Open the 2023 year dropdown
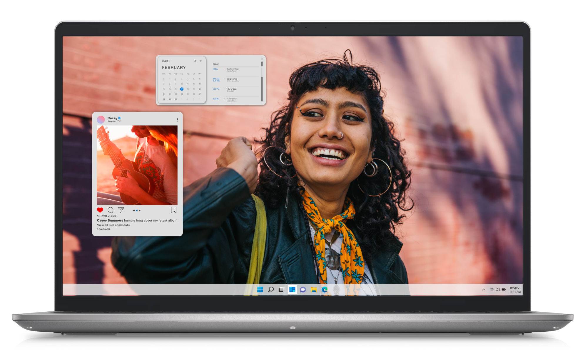588x364 pixels. point(166,61)
